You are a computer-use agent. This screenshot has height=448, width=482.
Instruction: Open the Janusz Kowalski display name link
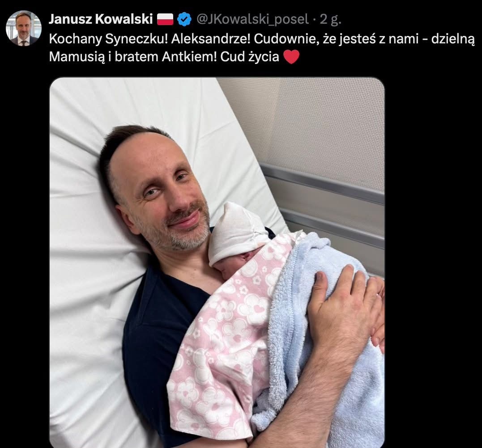click(101, 19)
